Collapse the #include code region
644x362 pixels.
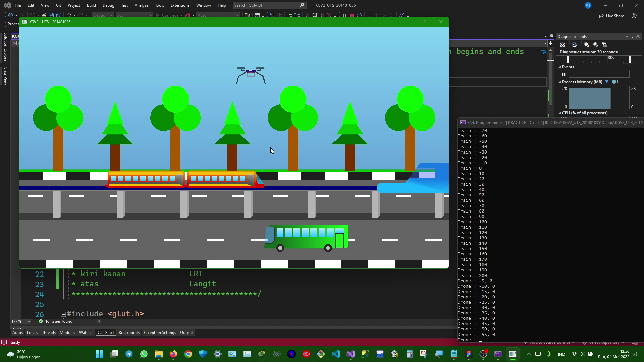tap(63, 314)
